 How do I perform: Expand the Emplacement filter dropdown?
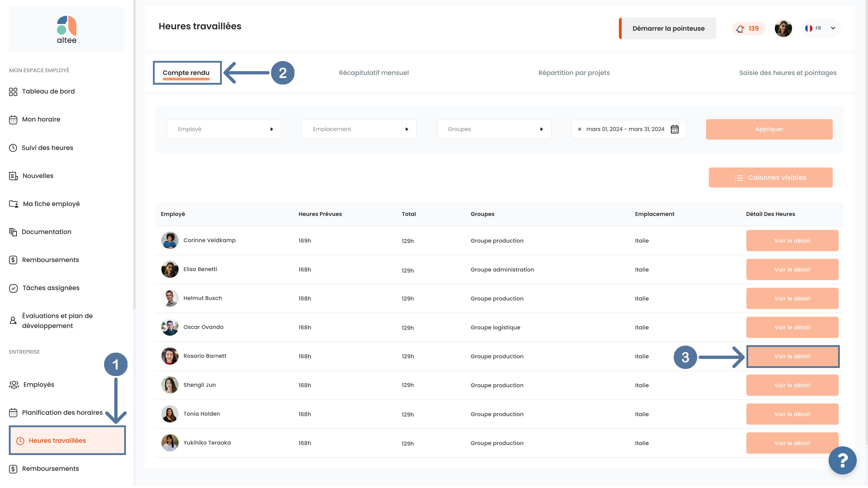click(359, 129)
